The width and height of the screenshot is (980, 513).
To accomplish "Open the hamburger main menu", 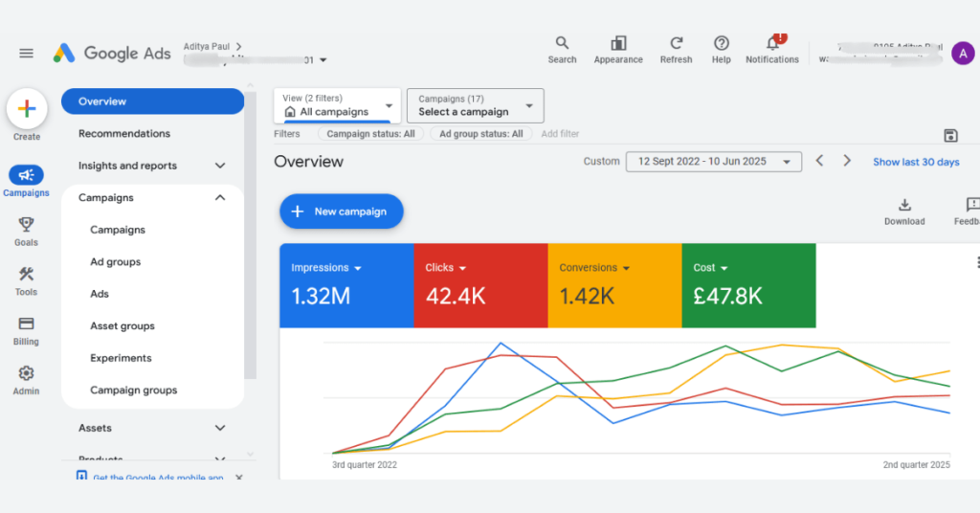I will click(x=26, y=53).
